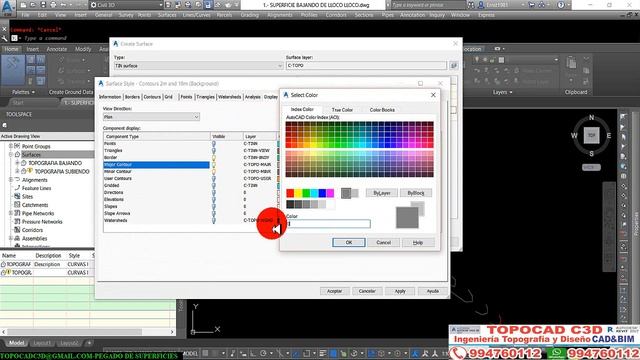Toggle visibility bulb for Directions component
The width and height of the screenshot is (640, 360).
pos(213,192)
